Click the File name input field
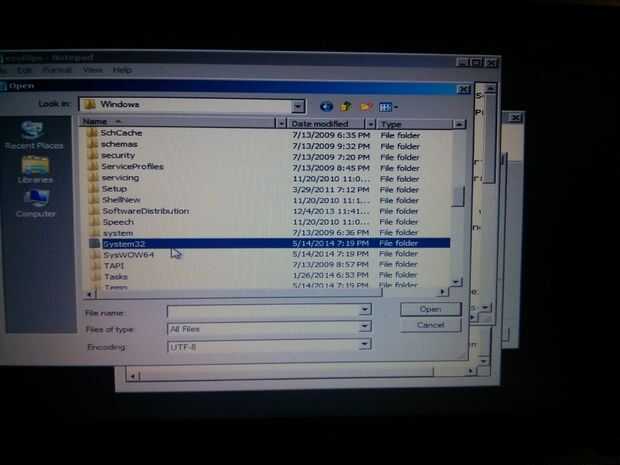 (263, 311)
